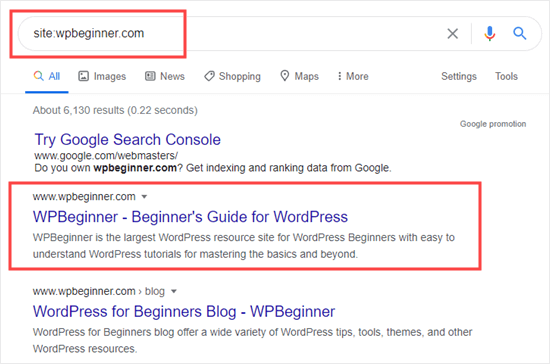The height and width of the screenshot is (364, 550).
Task: Expand the dropdown arrow beside the blog URL
Action: coord(174,291)
